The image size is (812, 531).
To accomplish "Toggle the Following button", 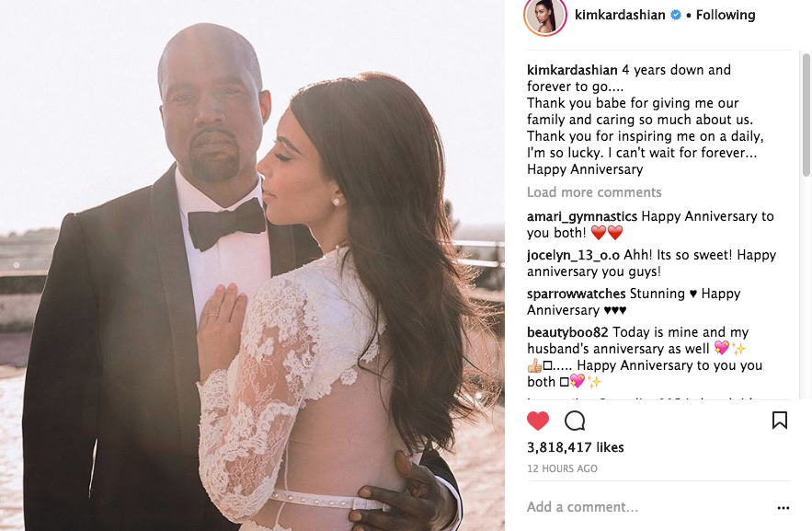I will (725, 15).
